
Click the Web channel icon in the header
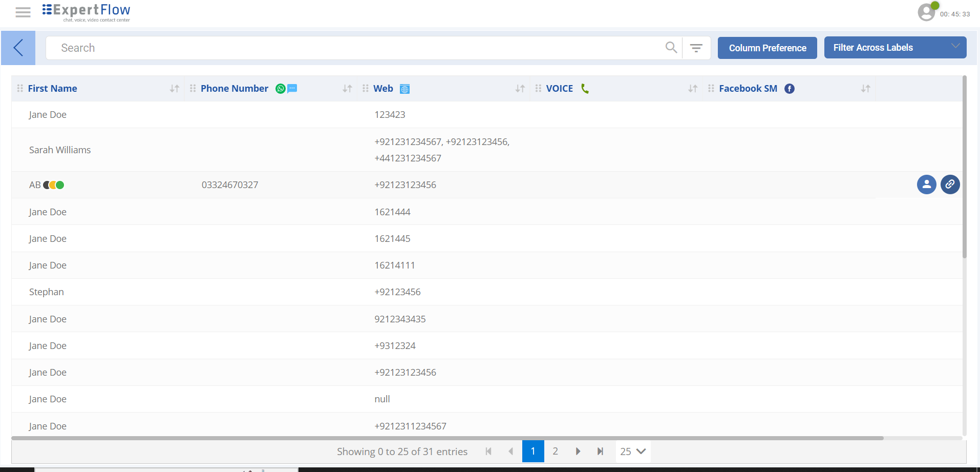coord(404,88)
